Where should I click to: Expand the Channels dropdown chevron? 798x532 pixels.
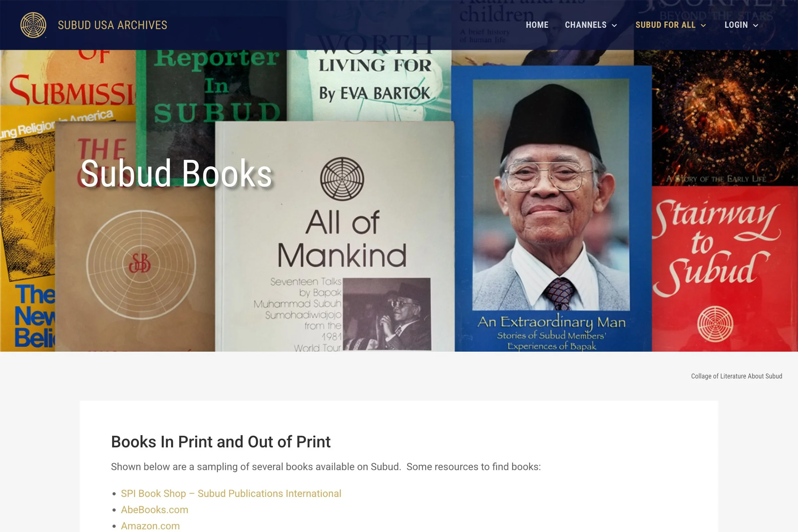614,26
